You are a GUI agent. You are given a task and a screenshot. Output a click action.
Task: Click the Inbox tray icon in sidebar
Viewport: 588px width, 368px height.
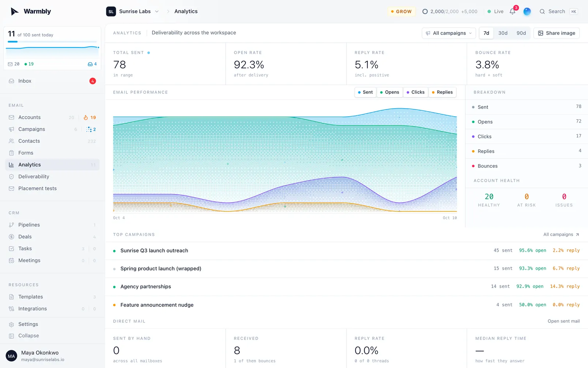[11, 81]
